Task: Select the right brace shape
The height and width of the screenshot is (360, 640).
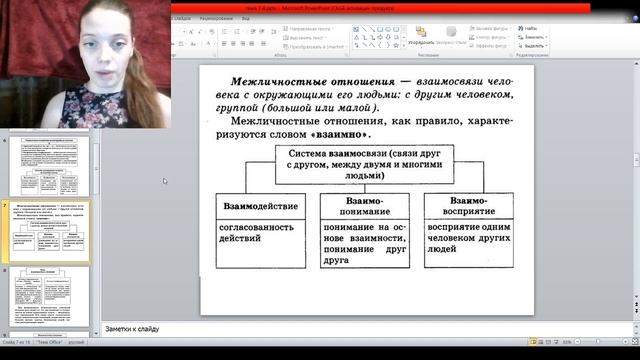Action: click(388, 45)
